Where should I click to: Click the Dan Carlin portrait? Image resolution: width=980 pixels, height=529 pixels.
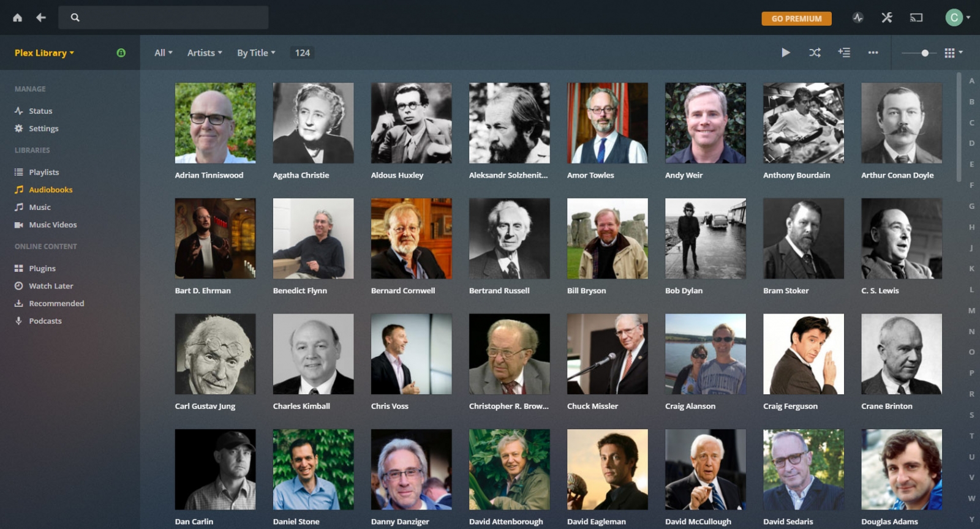click(216, 470)
